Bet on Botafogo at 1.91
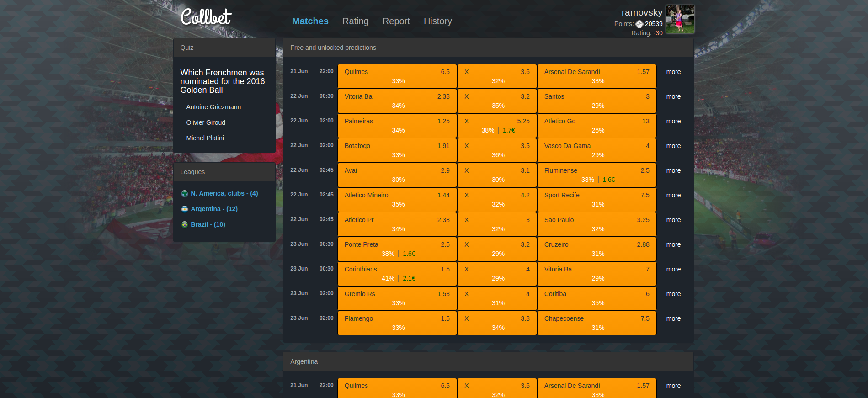Screen dimensions: 868x398 397,150
